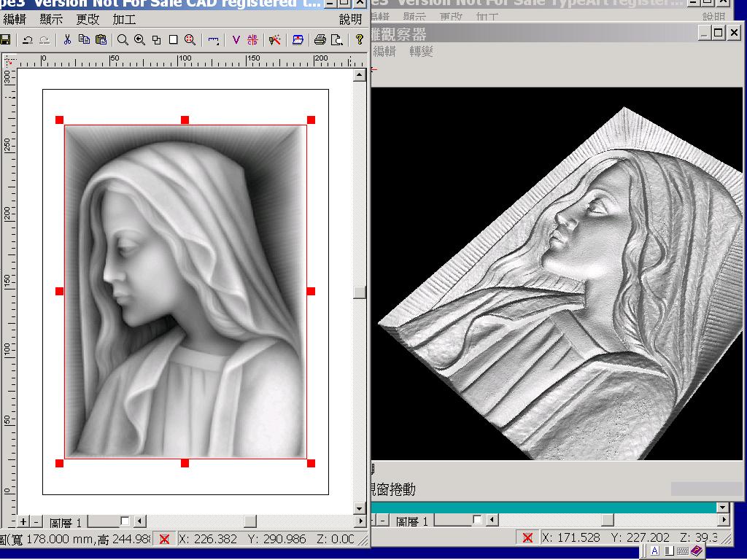Click the minus layer button in TypeArt window
Screen dimensions: 747x560
coord(382,521)
